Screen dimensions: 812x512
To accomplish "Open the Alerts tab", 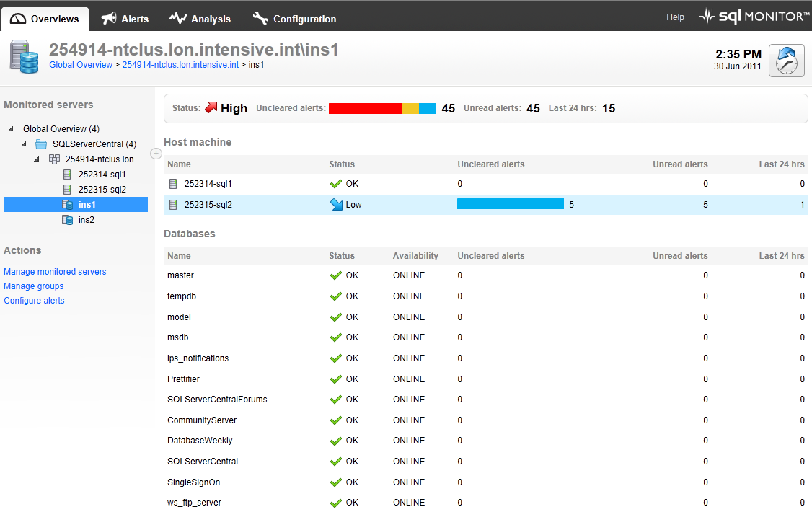I will pos(125,19).
